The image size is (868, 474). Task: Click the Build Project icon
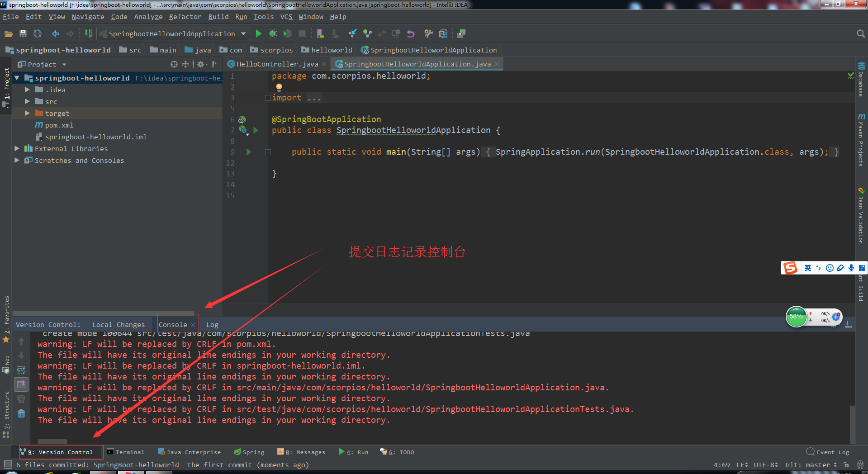pyautogui.click(x=89, y=33)
